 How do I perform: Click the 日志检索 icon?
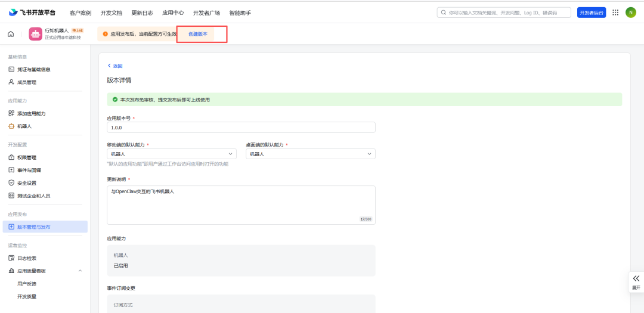[11, 258]
